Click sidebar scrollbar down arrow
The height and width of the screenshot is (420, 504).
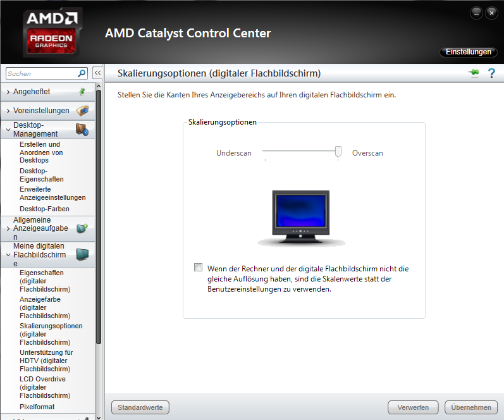pos(99,417)
